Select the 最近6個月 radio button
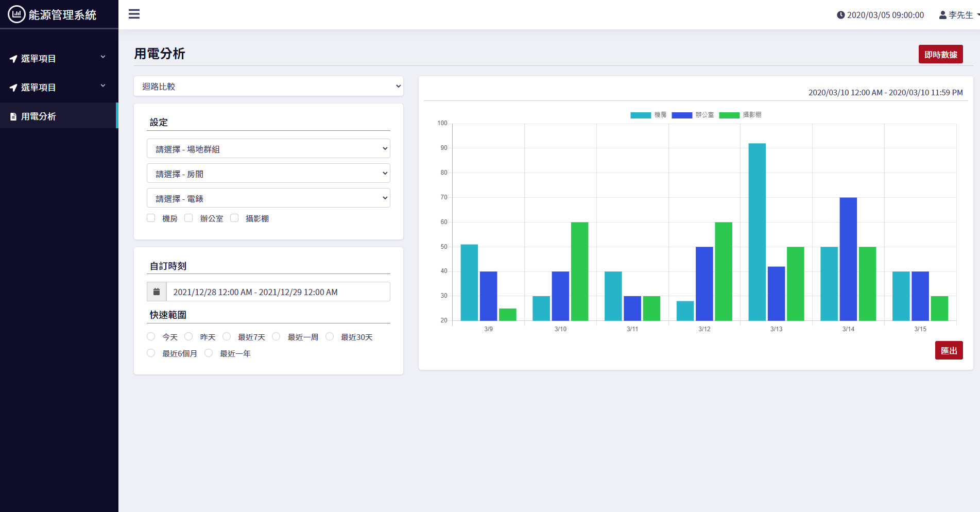The height and width of the screenshot is (512, 980). pos(151,353)
